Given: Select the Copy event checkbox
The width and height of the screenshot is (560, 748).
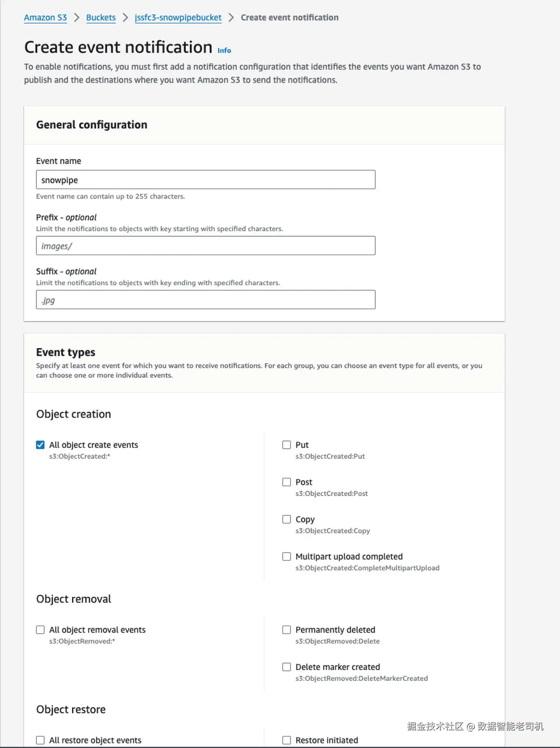Looking at the screenshot, I should pos(287,519).
